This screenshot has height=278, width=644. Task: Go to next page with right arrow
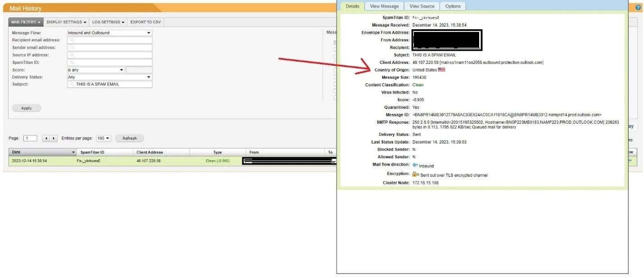(54, 139)
